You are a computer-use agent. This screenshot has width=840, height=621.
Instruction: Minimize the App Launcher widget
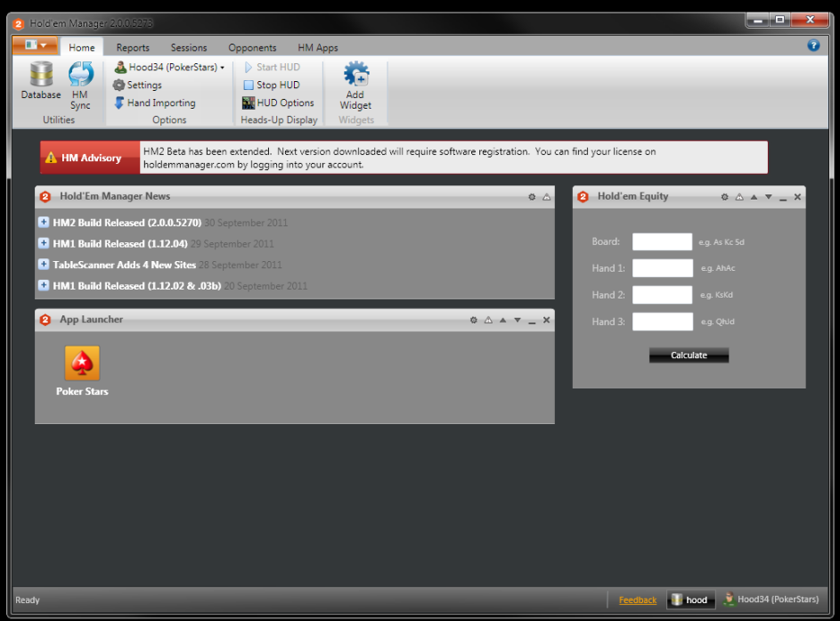tap(532, 321)
